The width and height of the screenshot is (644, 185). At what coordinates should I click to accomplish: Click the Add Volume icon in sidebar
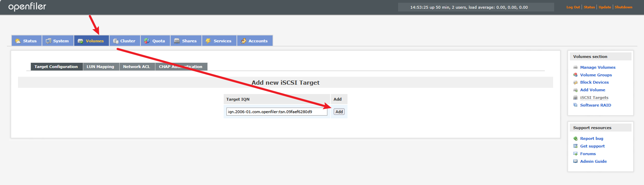tap(576, 90)
